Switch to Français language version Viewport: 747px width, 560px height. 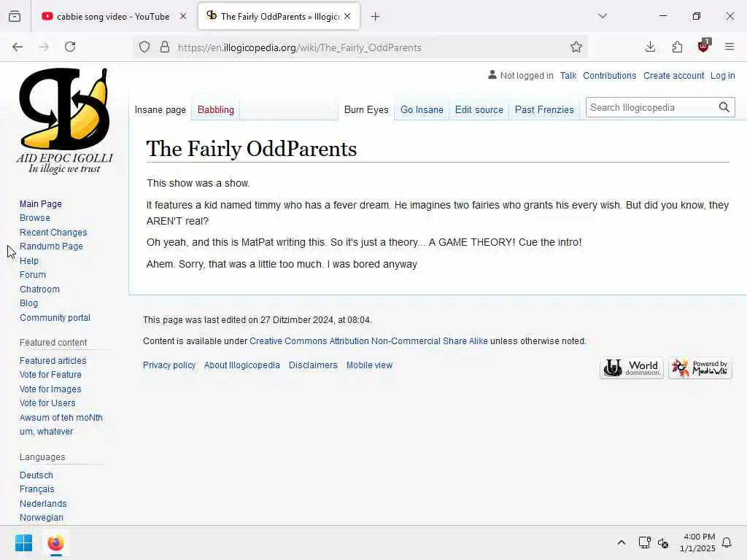pyautogui.click(x=36, y=489)
